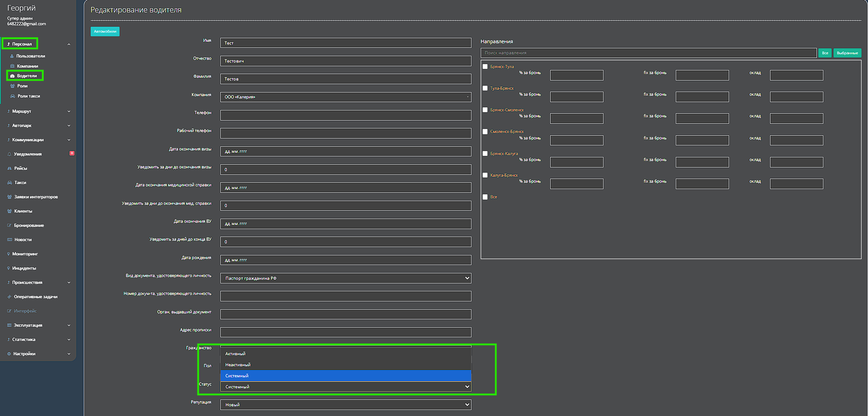This screenshot has height=416, width=868.
Task: Click the icon next to Бронирование
Action: (x=9, y=225)
